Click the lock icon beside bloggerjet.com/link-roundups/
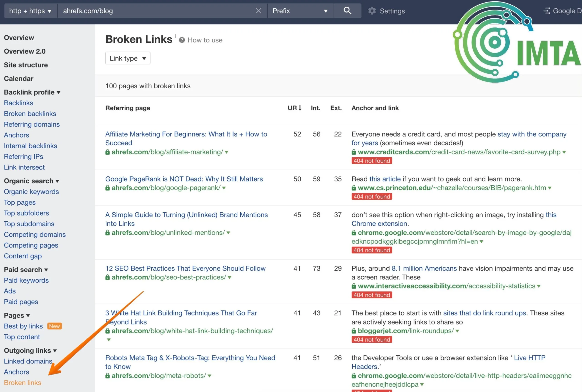 pyautogui.click(x=354, y=331)
